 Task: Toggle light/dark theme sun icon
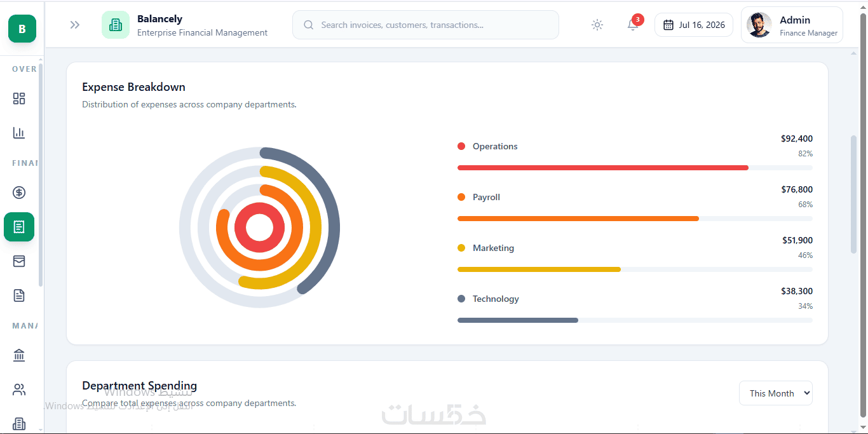click(597, 25)
